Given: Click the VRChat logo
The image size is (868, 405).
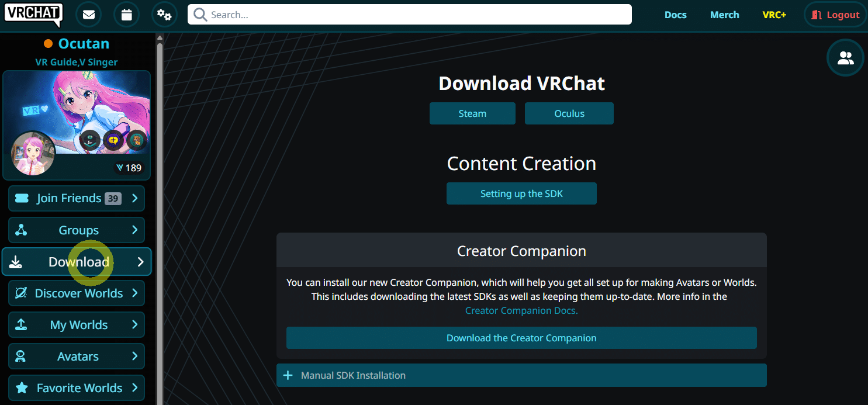Looking at the screenshot, I should (33, 15).
